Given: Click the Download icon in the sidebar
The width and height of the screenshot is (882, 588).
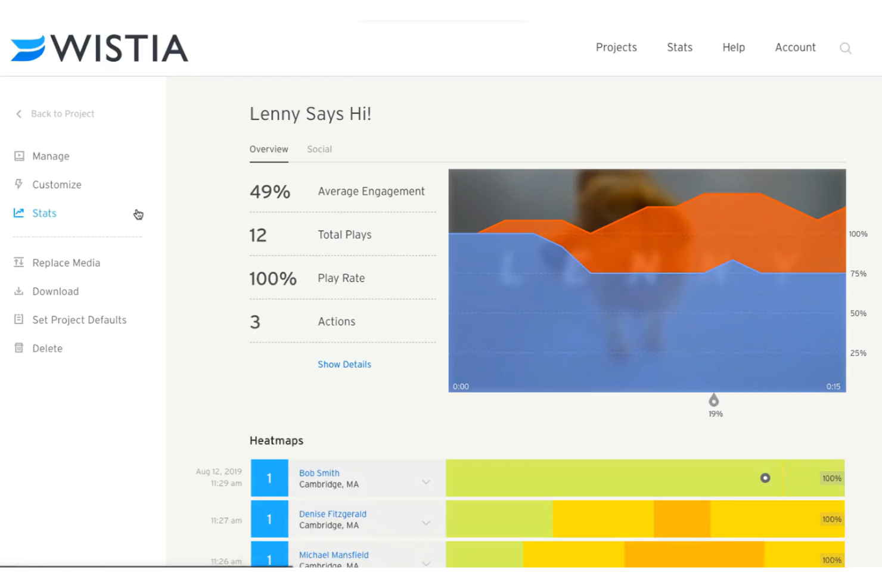Looking at the screenshot, I should point(18,291).
